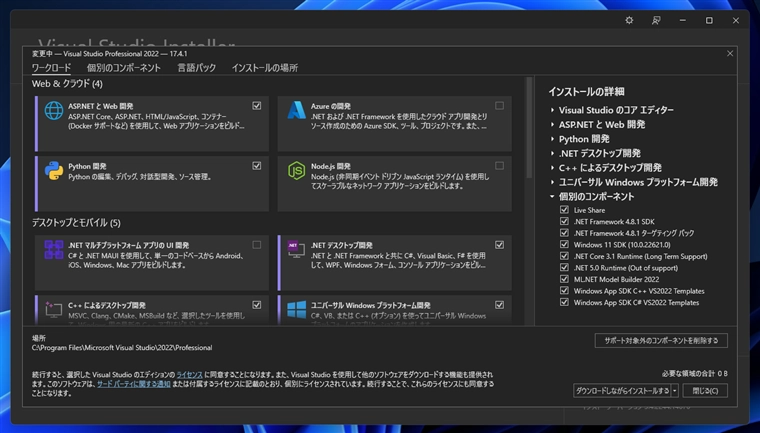
Task: Open installer settings gear icon
Action: 629,20
